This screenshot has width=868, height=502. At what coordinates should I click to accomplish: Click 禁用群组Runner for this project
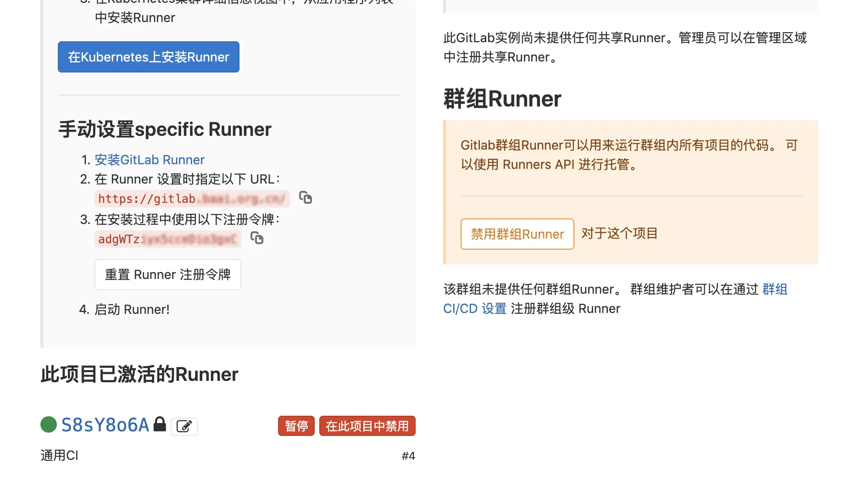pyautogui.click(x=517, y=234)
